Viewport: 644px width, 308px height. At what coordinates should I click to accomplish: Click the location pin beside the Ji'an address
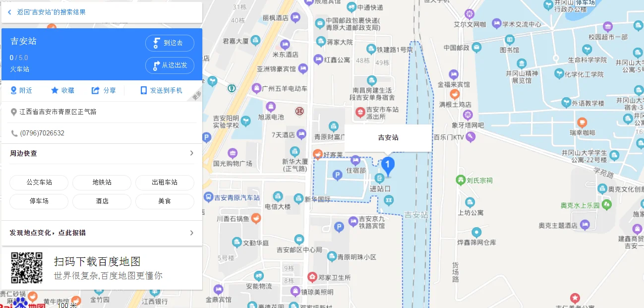coord(14,112)
